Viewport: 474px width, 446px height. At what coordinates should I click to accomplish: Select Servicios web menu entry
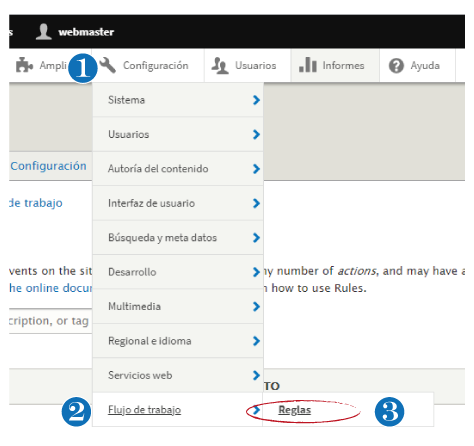[x=178, y=375]
